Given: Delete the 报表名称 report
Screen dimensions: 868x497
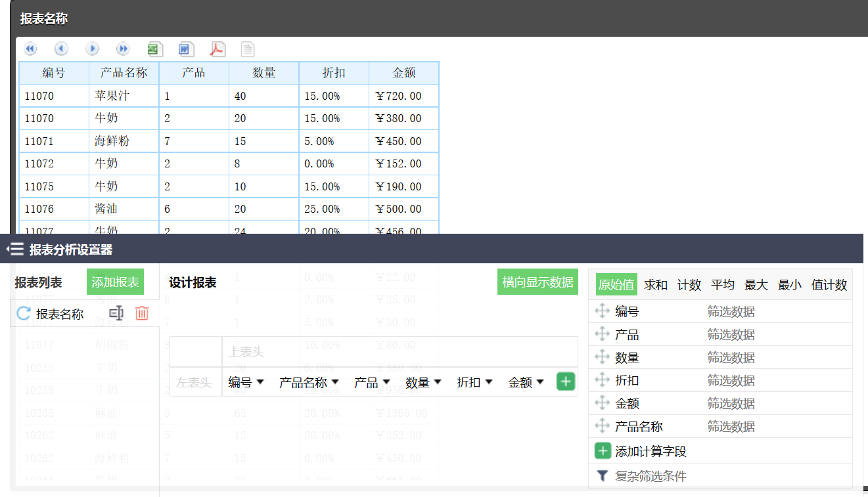Looking at the screenshot, I should tap(142, 314).
